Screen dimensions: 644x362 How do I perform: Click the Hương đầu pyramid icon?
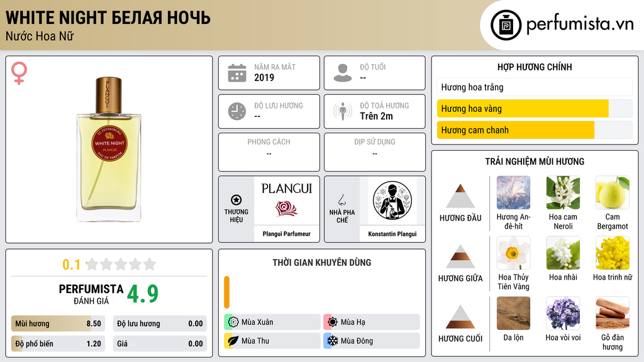[x=460, y=196]
